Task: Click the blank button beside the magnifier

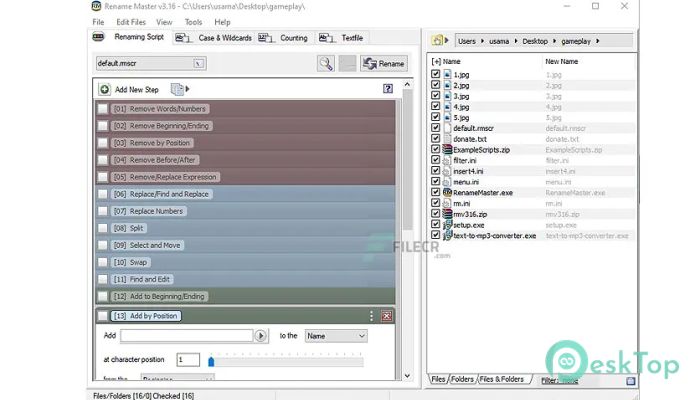Action: [x=347, y=64]
